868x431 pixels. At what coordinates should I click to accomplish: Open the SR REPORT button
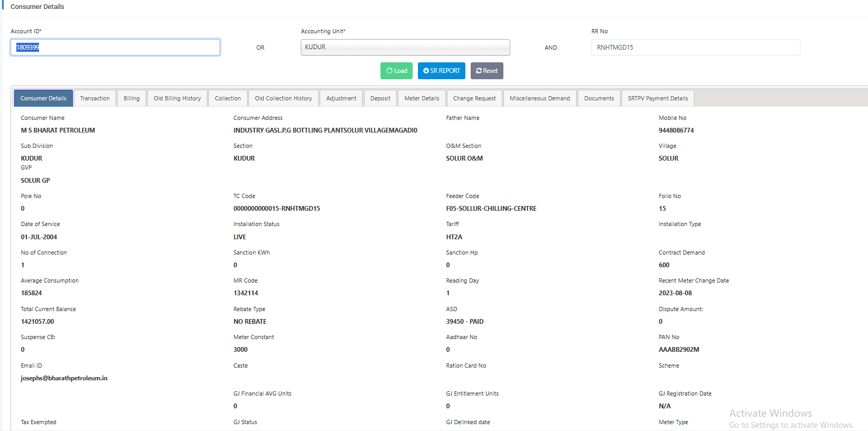click(x=442, y=71)
